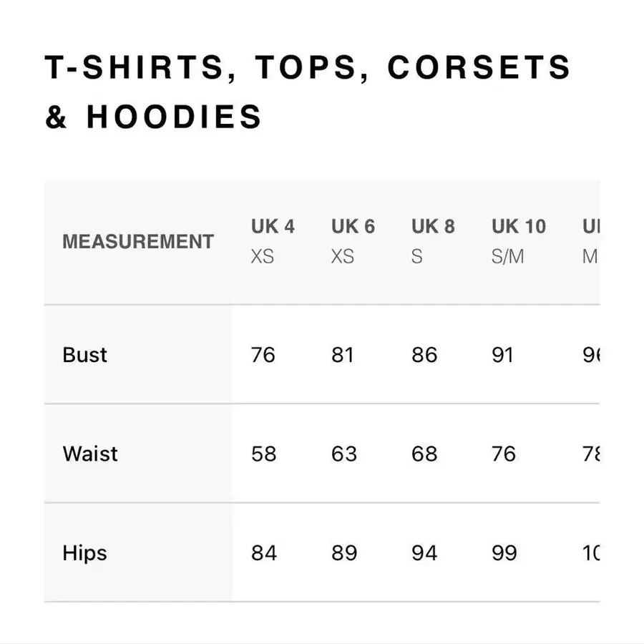
Task: Select Hips value 84 for UK 4
Action: pos(264,553)
